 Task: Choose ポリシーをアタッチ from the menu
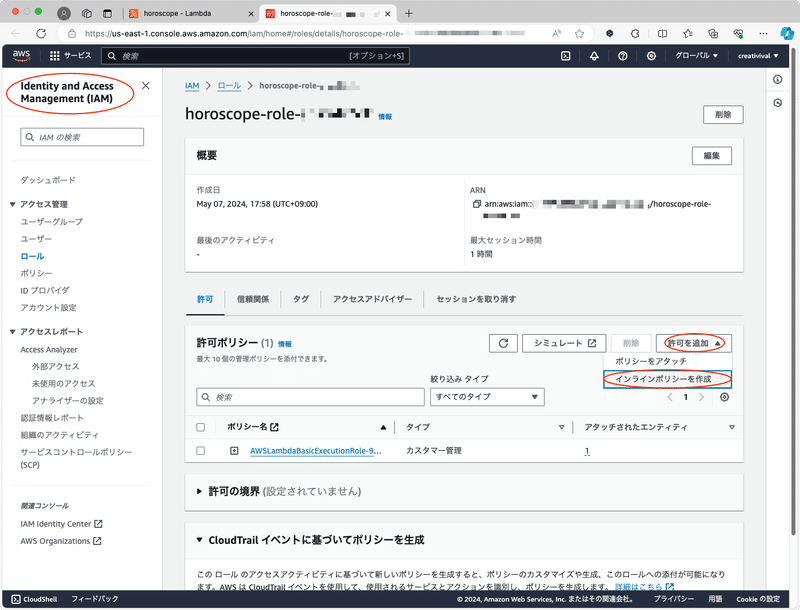(x=651, y=361)
